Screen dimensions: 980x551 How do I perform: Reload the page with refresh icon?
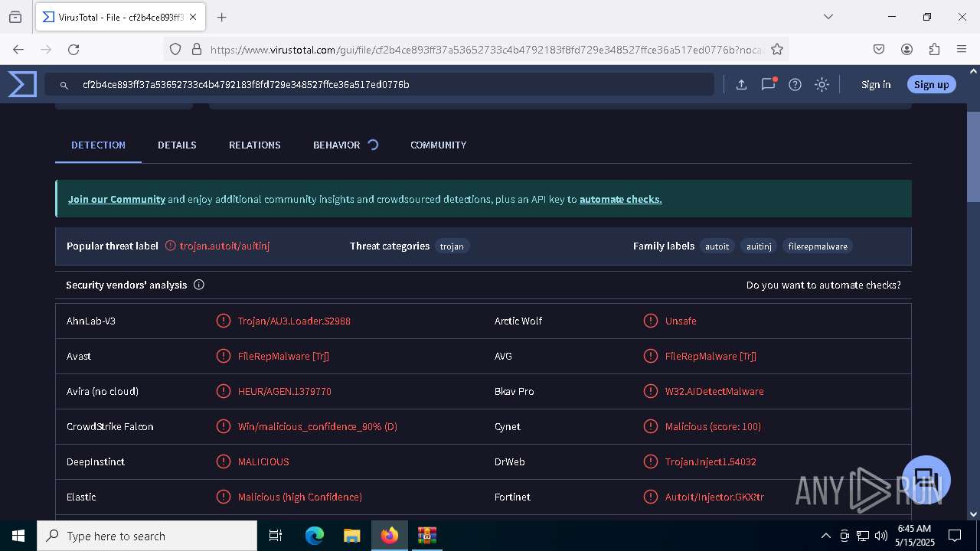(x=73, y=49)
